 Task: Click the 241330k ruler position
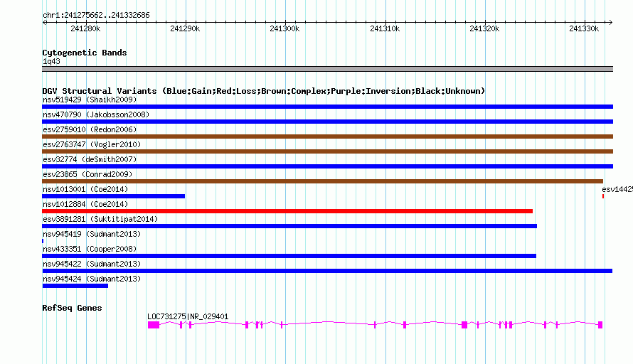[x=584, y=28]
